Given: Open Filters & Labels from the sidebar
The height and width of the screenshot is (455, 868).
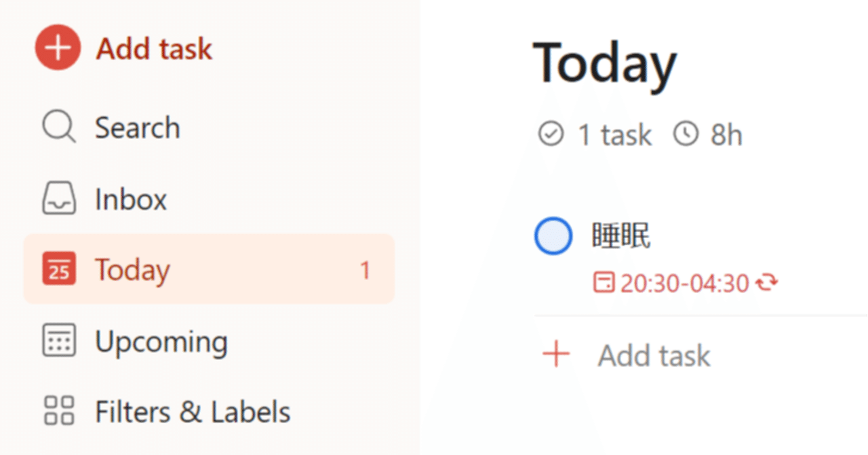Looking at the screenshot, I should 193,412.
